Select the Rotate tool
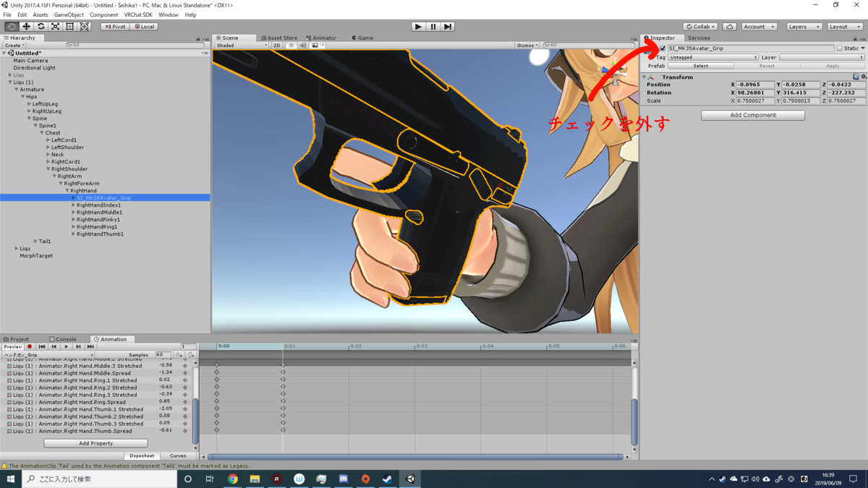The width and height of the screenshot is (868, 488). 41,27
